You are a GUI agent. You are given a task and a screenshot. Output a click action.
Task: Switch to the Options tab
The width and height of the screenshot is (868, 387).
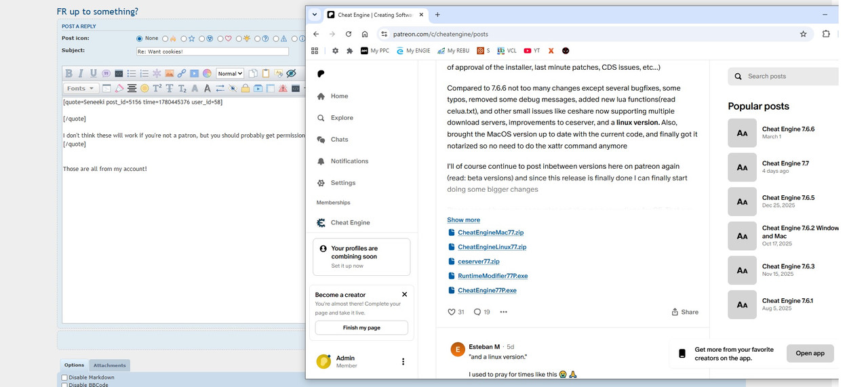(74, 365)
